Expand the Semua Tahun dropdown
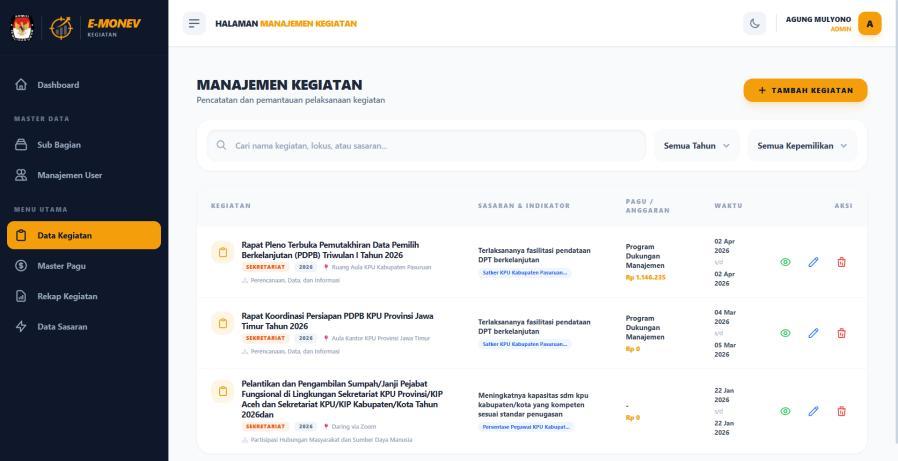The height and width of the screenshot is (461, 898). 696,146
